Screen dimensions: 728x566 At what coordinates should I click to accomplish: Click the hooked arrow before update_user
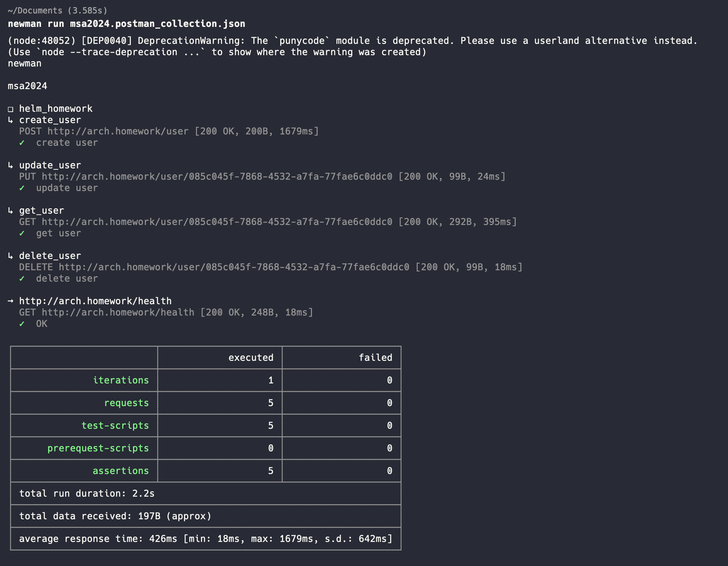coord(11,166)
